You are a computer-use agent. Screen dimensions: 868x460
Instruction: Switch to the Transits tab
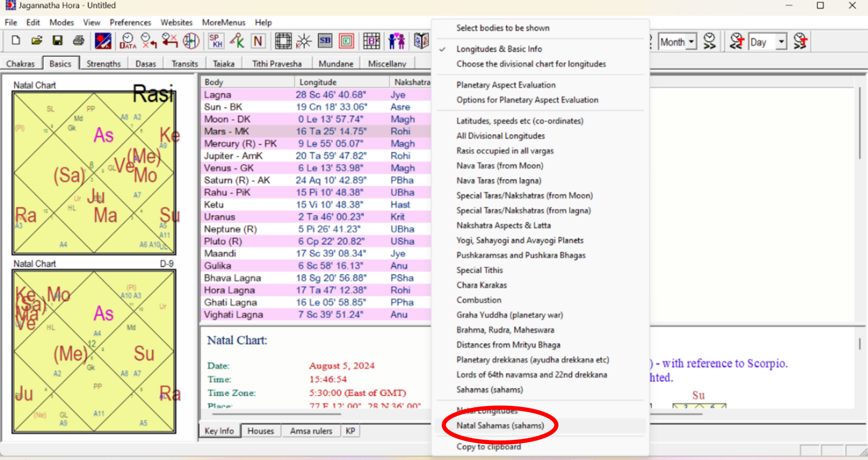pyautogui.click(x=184, y=63)
